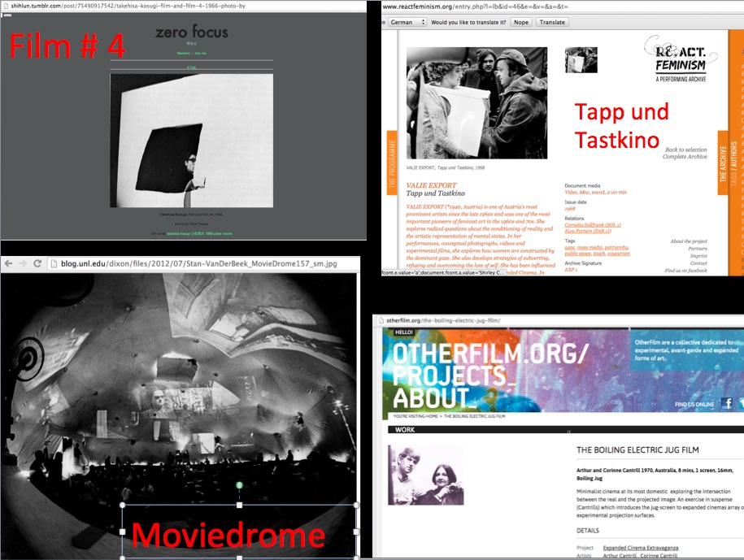The image size is (744, 560).
Task: Click Complete Archive link
Action: point(685,157)
